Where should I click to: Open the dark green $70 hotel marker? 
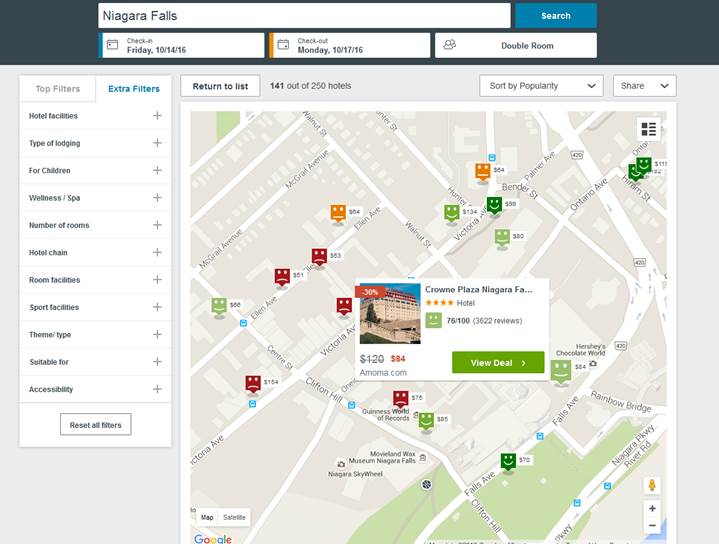[508, 461]
